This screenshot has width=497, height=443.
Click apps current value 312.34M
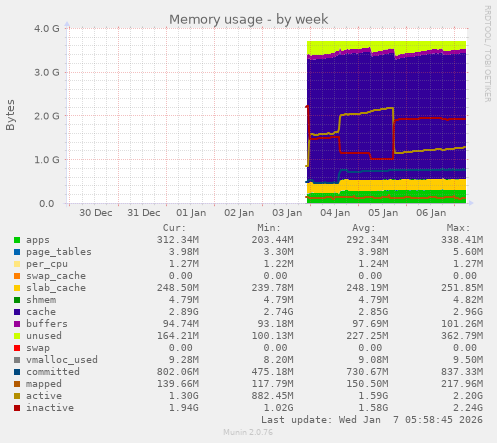[x=178, y=240]
